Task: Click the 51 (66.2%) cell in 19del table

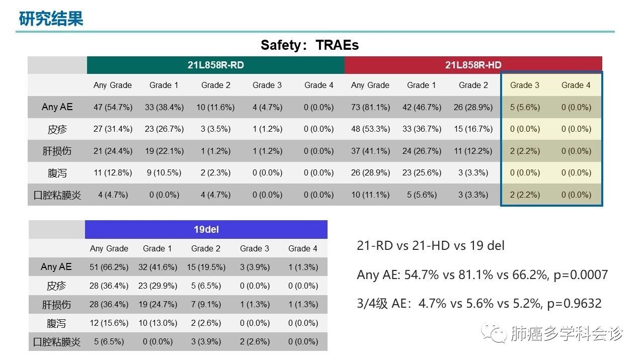Action: click(x=109, y=267)
